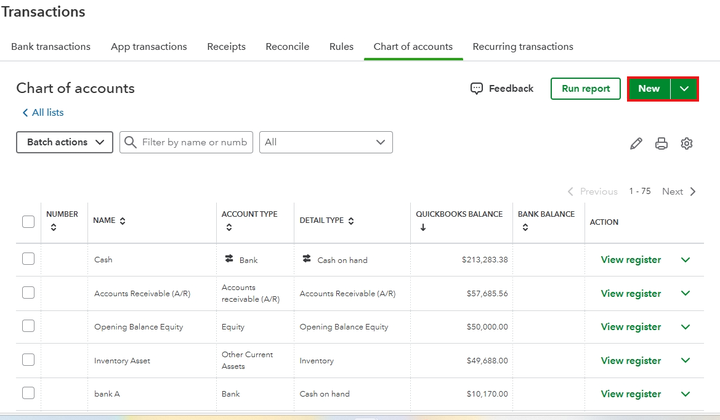Expand action menu for Opening Balance Equity row
The width and height of the screenshot is (720, 420).
[686, 327]
